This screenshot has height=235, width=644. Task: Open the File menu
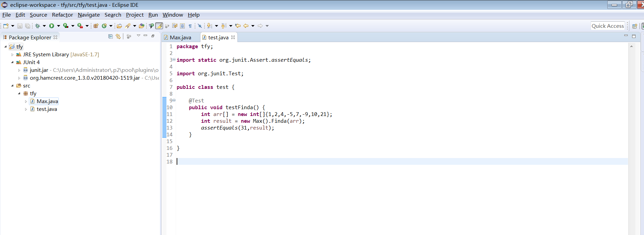(x=6, y=15)
